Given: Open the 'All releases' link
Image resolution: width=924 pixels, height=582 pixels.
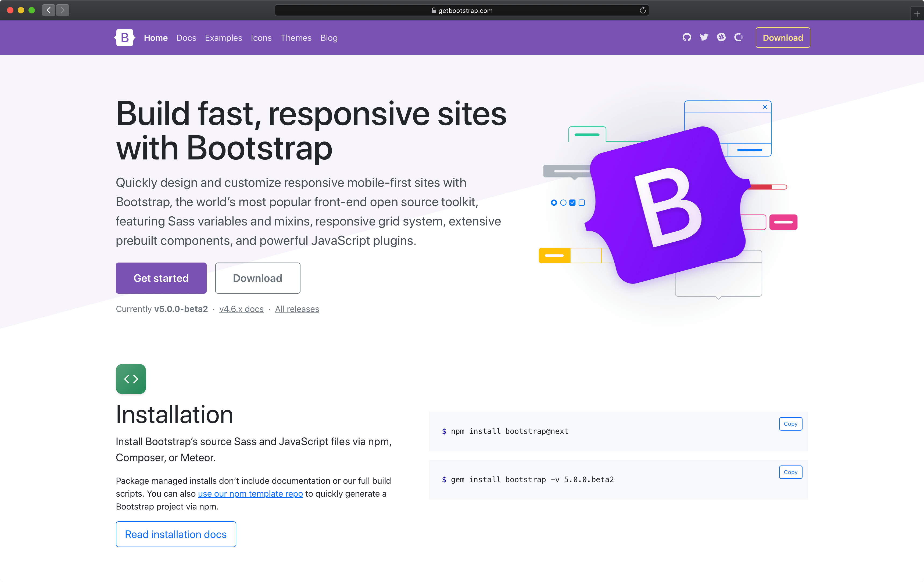Looking at the screenshot, I should [x=297, y=308].
